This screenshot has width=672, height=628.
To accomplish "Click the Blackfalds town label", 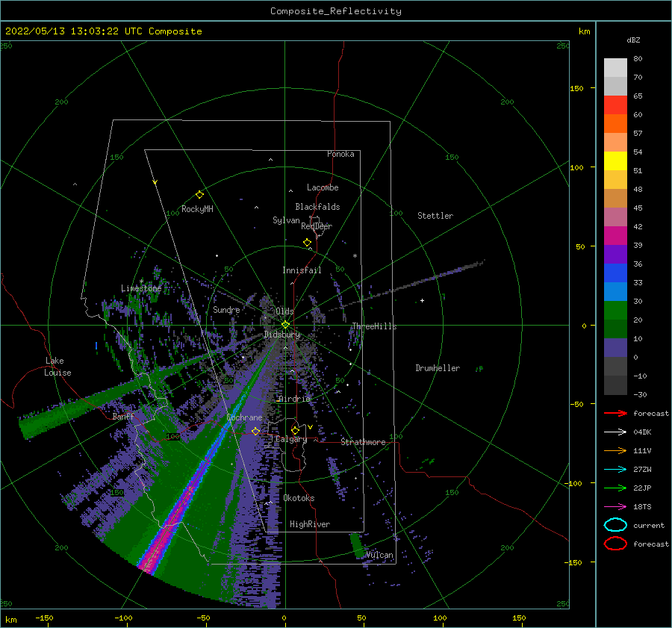I will [x=317, y=207].
